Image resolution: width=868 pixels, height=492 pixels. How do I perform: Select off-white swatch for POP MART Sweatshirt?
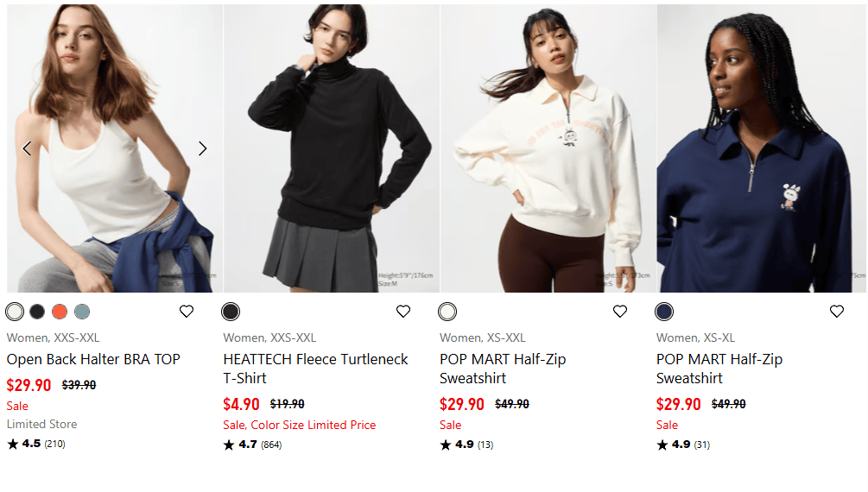coord(447,312)
